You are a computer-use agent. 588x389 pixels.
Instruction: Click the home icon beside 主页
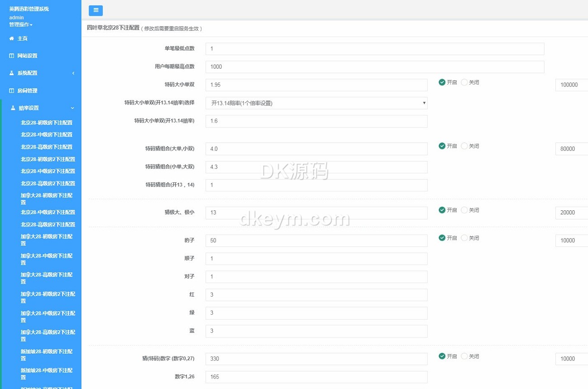(x=12, y=38)
